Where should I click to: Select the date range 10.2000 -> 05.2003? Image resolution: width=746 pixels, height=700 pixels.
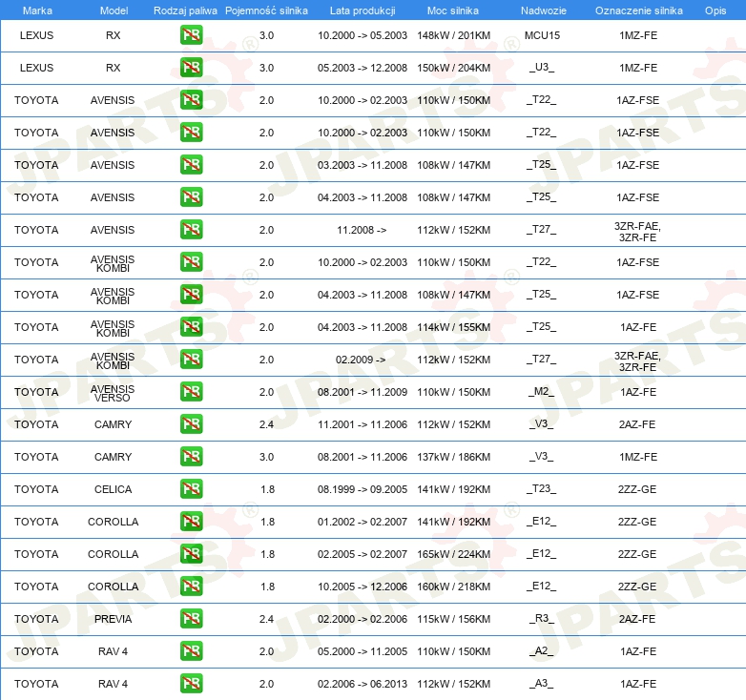click(363, 35)
